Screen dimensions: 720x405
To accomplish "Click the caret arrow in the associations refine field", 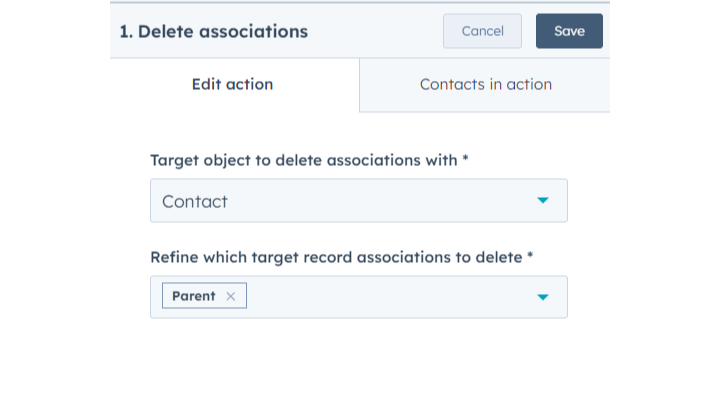I will (543, 297).
